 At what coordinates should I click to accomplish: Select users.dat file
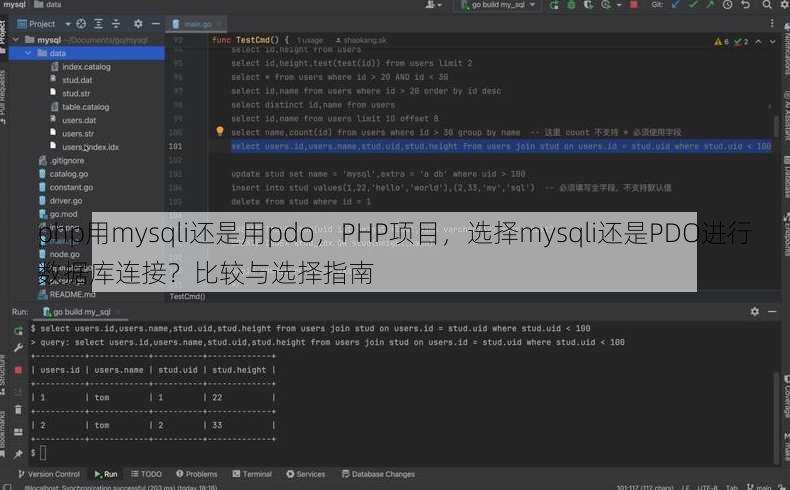(79, 120)
